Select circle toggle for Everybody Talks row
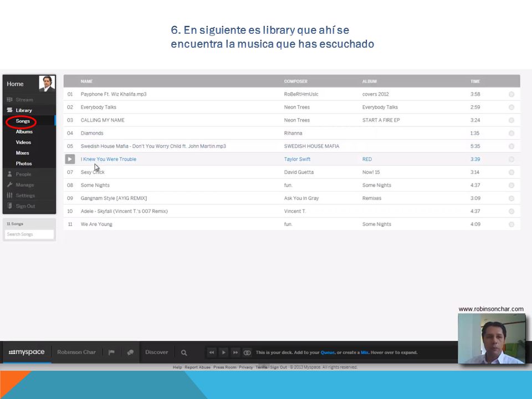This screenshot has height=399, width=532. [511, 107]
